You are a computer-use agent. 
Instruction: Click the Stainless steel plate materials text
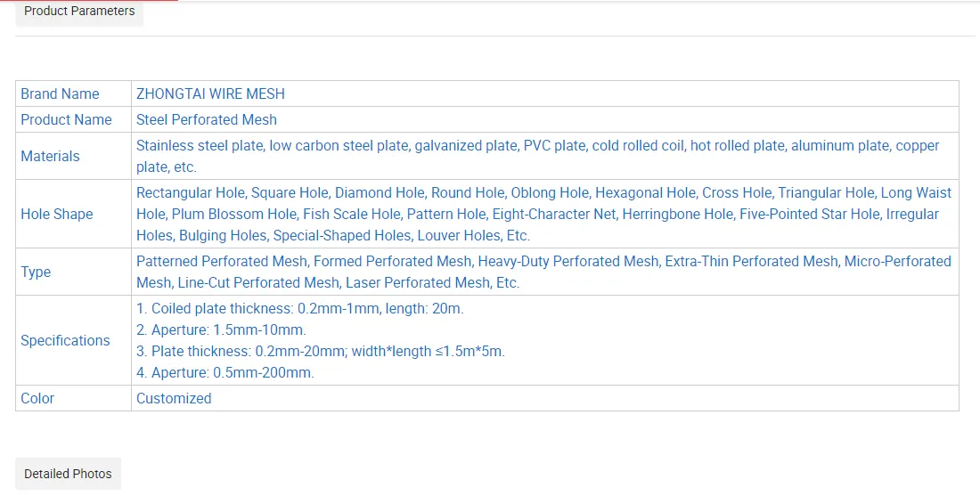pos(200,145)
